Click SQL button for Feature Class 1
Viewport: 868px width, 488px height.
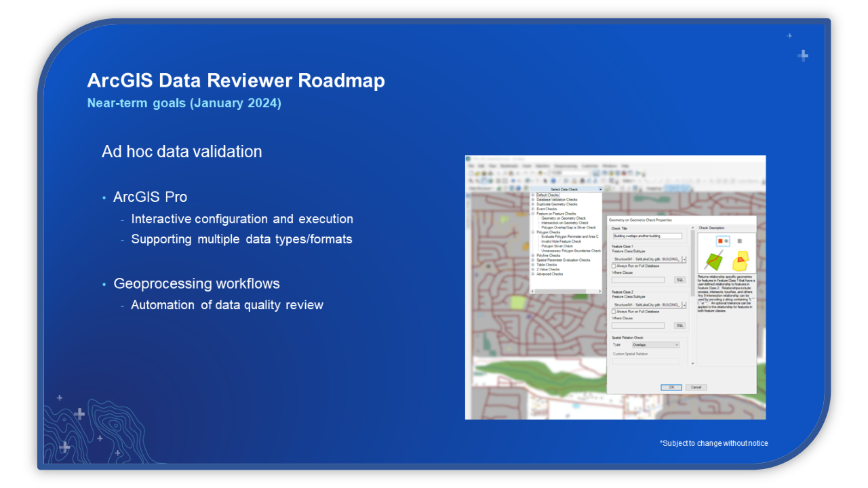[679, 280]
